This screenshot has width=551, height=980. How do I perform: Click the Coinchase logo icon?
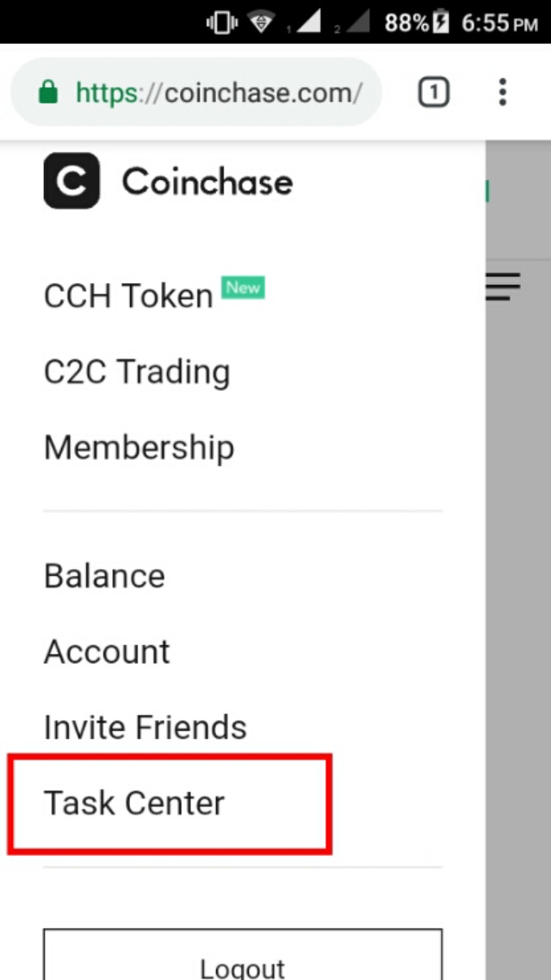(x=71, y=181)
